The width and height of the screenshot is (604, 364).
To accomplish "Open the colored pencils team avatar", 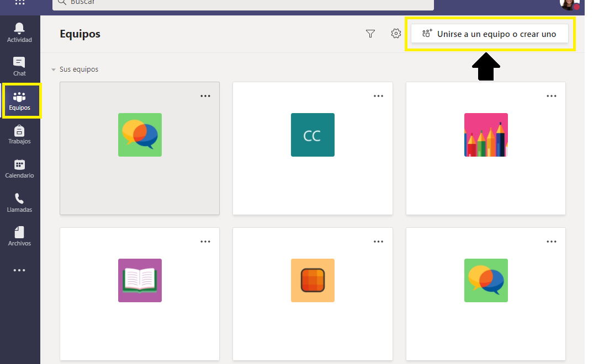I will click(x=486, y=135).
